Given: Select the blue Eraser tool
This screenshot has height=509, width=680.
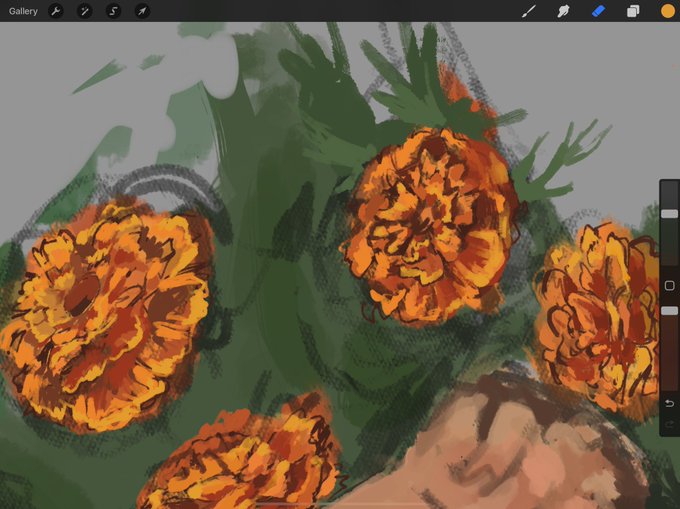Looking at the screenshot, I should [598, 11].
